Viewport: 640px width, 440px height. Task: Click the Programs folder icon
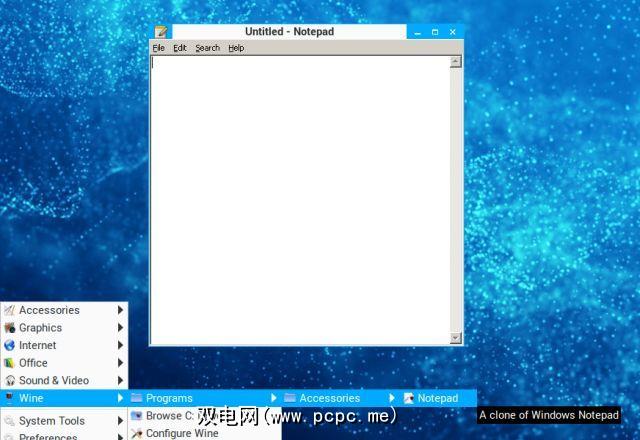click(x=136, y=398)
